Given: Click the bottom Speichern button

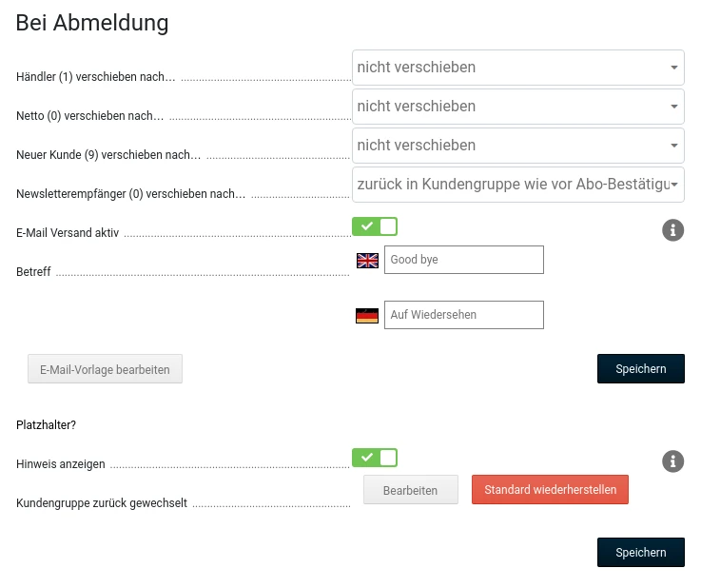Looking at the screenshot, I should (x=641, y=552).
